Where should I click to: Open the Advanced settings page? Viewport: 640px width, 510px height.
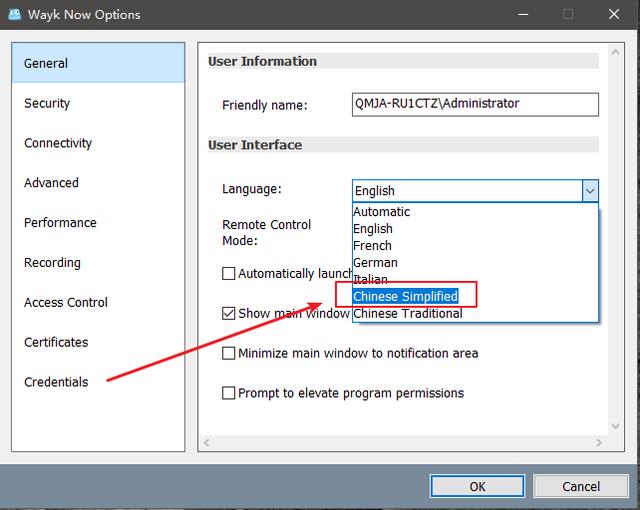coord(98,183)
